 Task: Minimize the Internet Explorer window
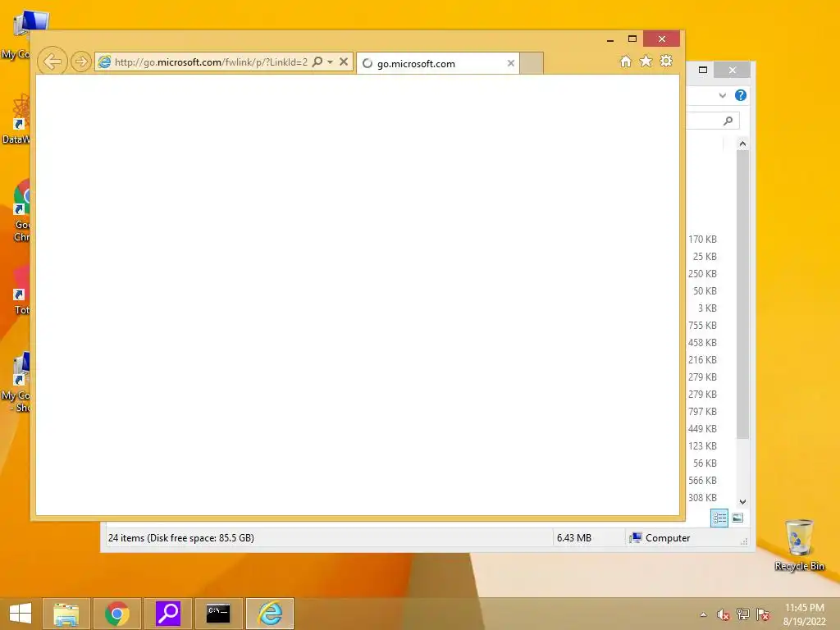(610, 39)
